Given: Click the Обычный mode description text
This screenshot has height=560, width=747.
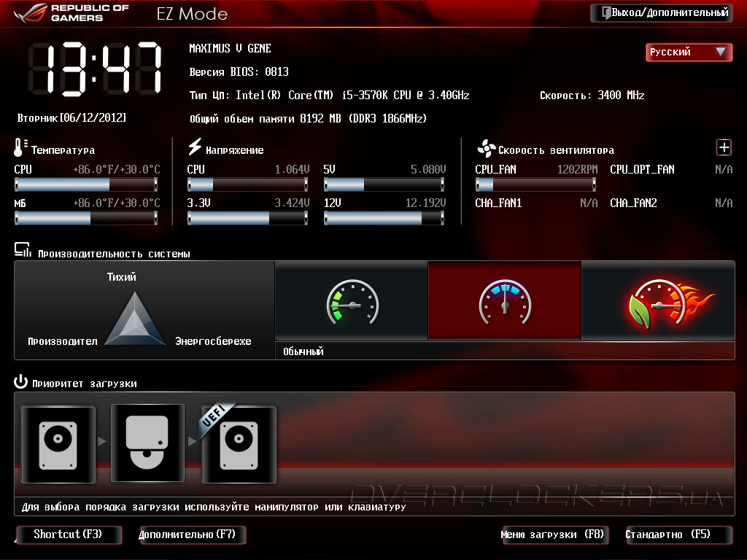Looking at the screenshot, I should click(x=303, y=351).
